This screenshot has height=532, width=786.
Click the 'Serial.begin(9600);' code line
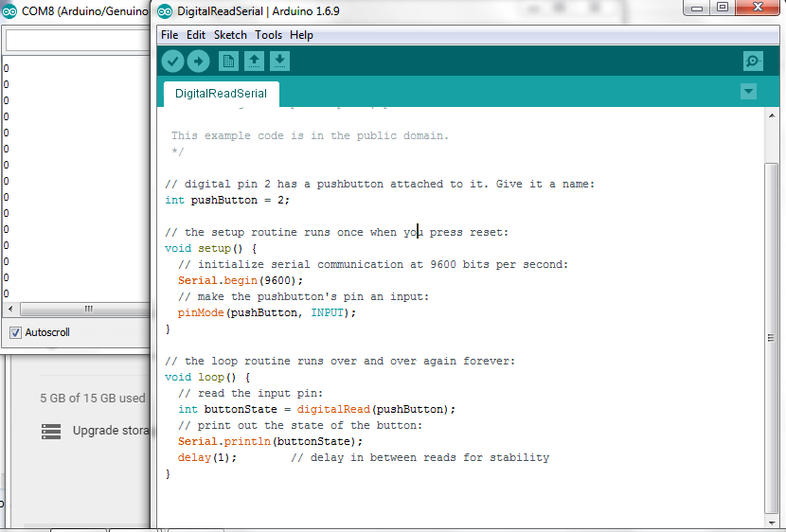[x=241, y=280]
